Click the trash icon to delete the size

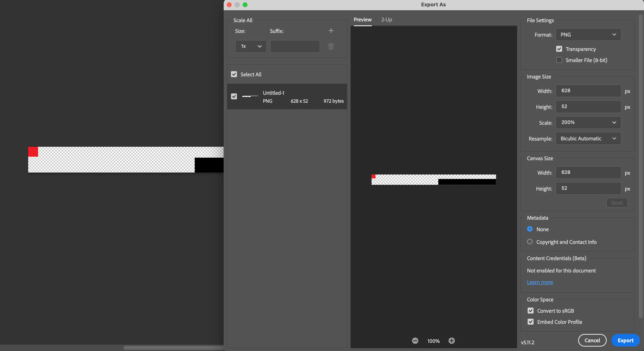[x=331, y=46]
